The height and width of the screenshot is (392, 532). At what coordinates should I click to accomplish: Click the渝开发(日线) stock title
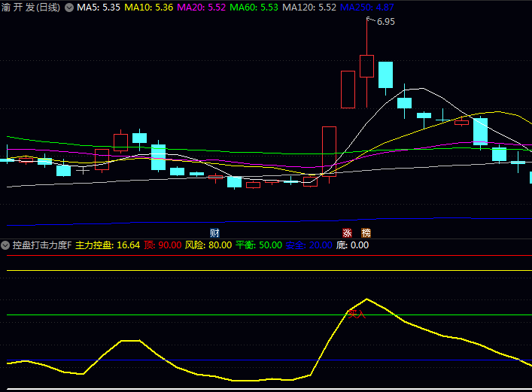click(x=32, y=8)
